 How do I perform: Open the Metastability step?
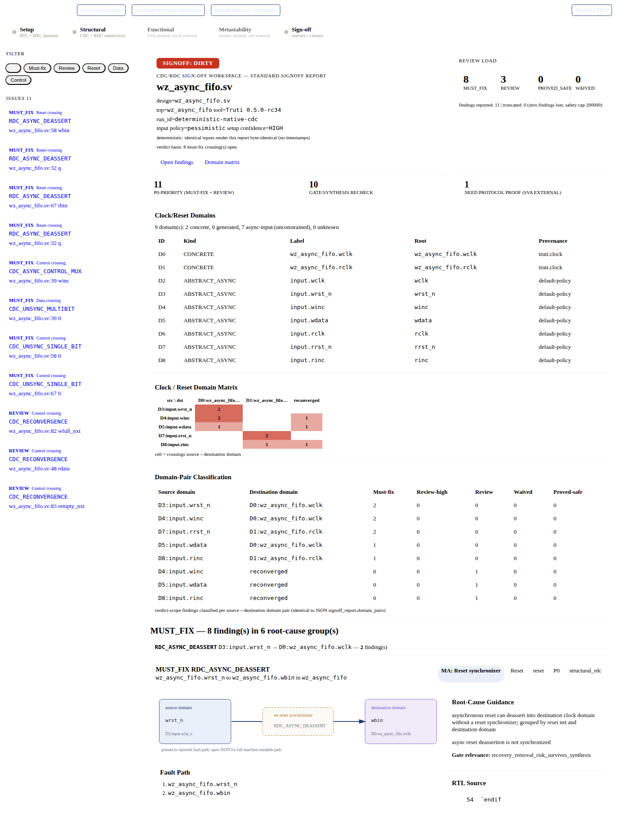point(244,32)
